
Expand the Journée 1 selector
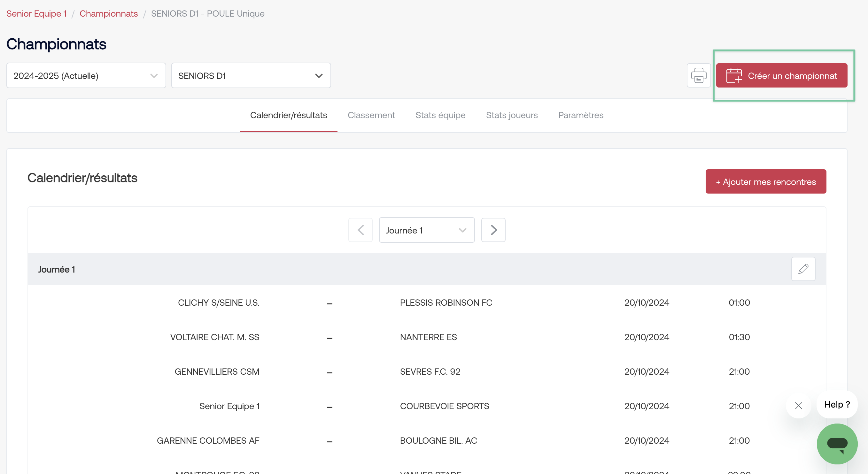pos(426,230)
